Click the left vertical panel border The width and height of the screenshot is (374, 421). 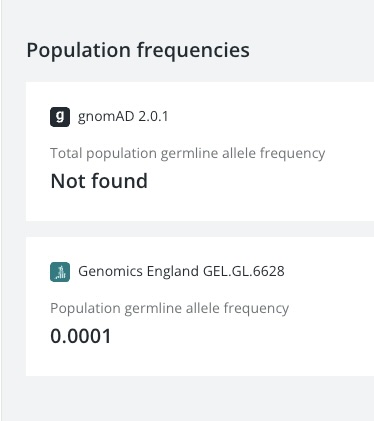(1, 210)
